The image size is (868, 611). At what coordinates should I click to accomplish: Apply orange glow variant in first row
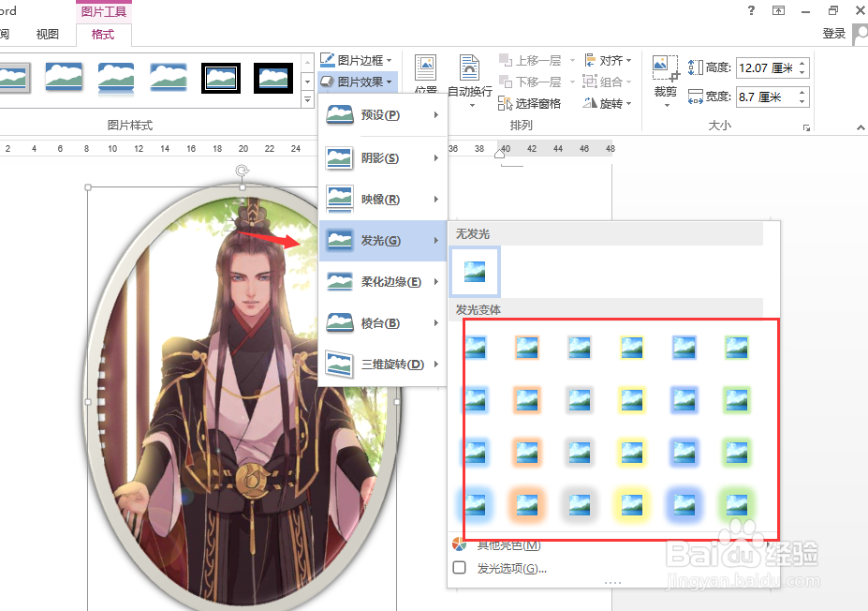[x=527, y=348]
